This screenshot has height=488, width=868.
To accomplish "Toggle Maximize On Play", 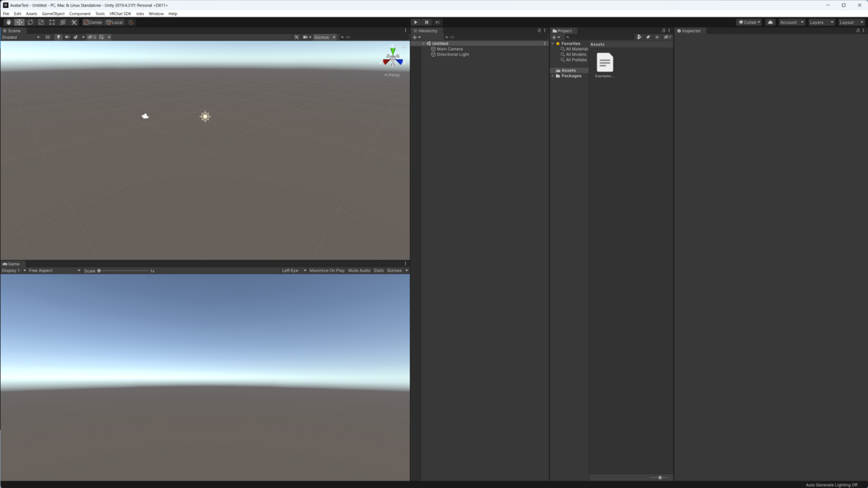I will (x=327, y=270).
